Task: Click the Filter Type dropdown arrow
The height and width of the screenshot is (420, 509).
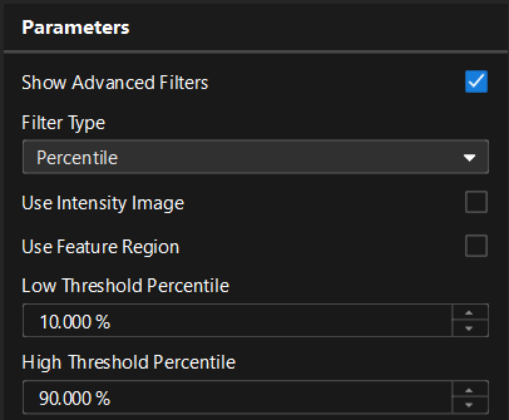Action: point(470,158)
